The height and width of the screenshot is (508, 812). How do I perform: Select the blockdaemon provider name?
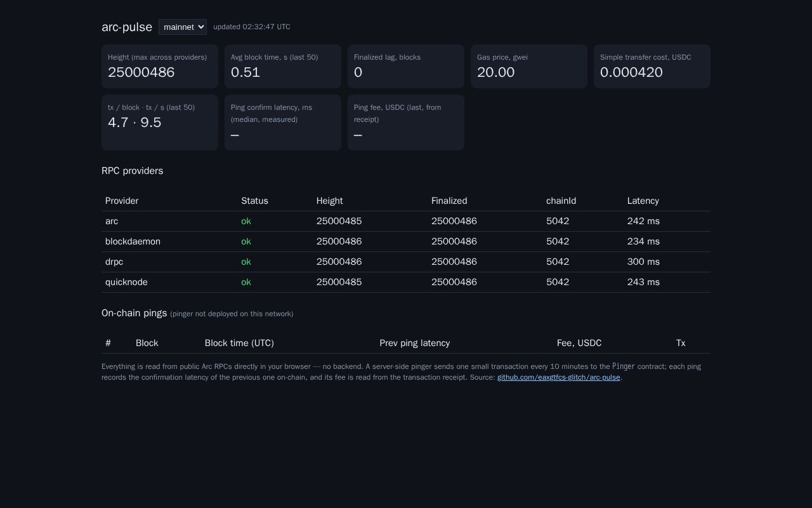tap(133, 241)
